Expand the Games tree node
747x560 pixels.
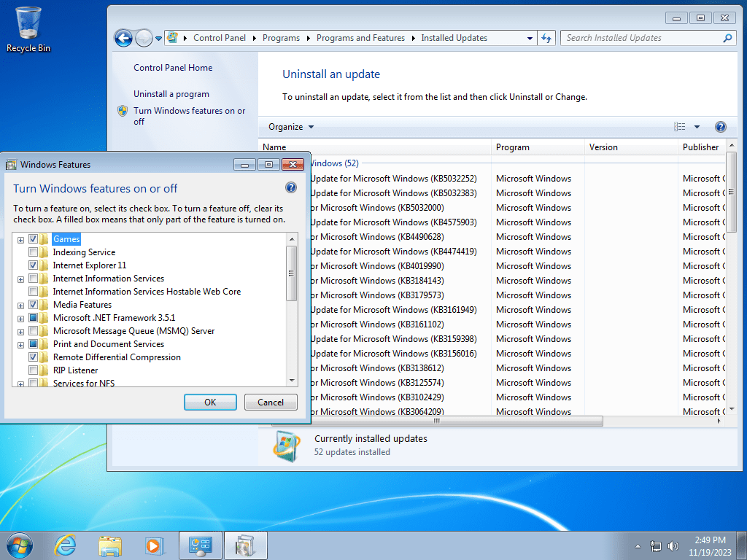click(20, 240)
